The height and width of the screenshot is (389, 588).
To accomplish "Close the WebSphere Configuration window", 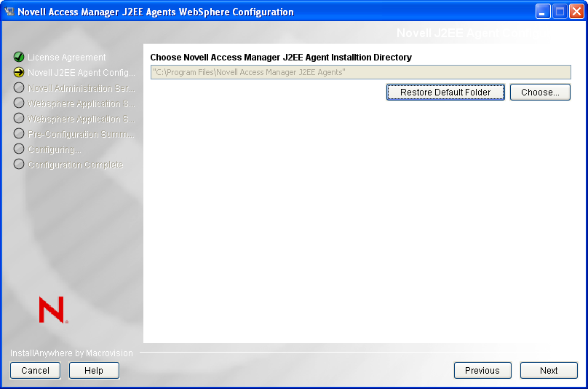I will click(576, 12).
